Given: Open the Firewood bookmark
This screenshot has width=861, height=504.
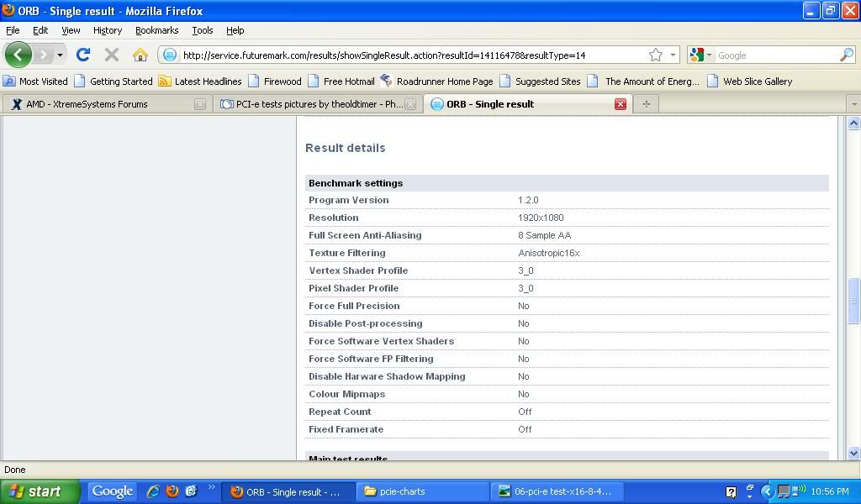Looking at the screenshot, I should coord(275,81).
